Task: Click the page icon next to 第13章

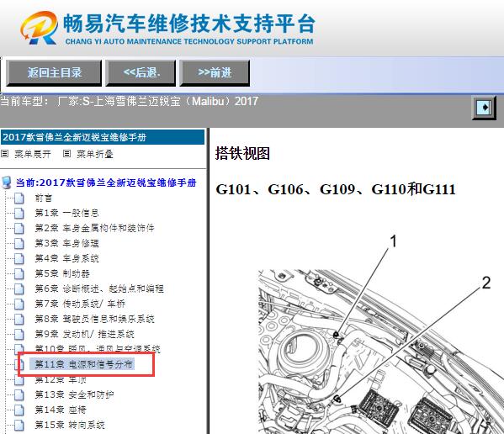Action: [x=19, y=394]
